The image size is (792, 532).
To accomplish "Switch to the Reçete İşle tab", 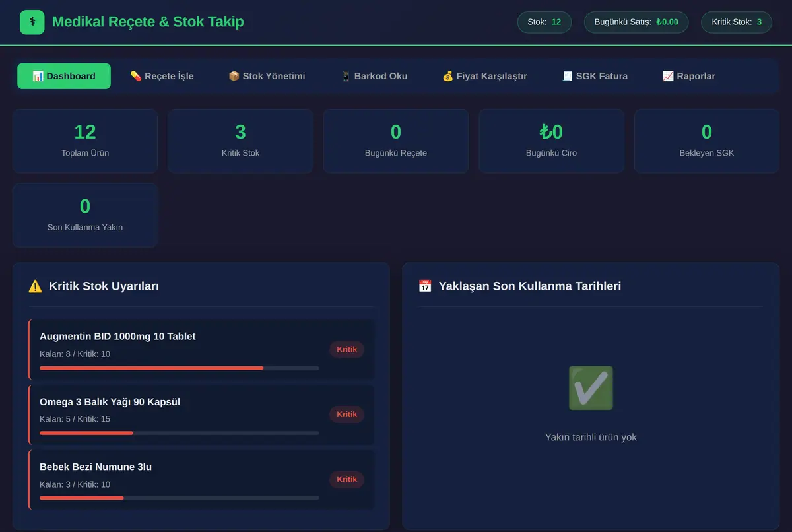I will coord(162,76).
